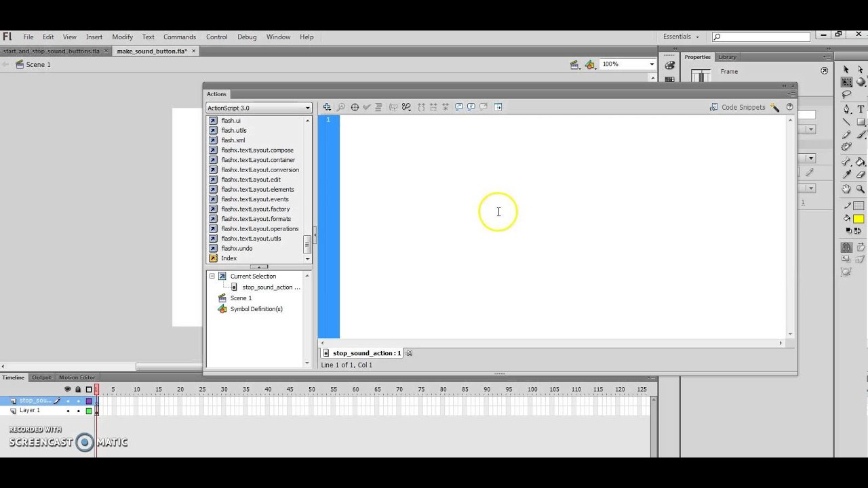Click Add new item to script icon
Image resolution: width=868 pixels, height=488 pixels.
point(327,107)
